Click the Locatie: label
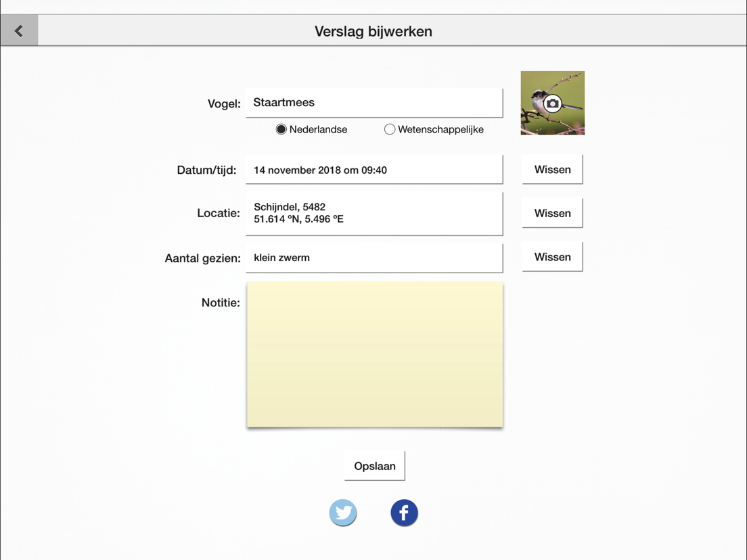747x560 pixels. 219,213
